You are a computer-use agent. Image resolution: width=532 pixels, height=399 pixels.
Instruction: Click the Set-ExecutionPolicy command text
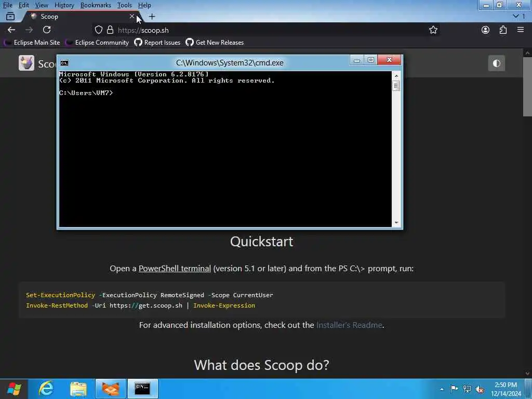point(60,295)
